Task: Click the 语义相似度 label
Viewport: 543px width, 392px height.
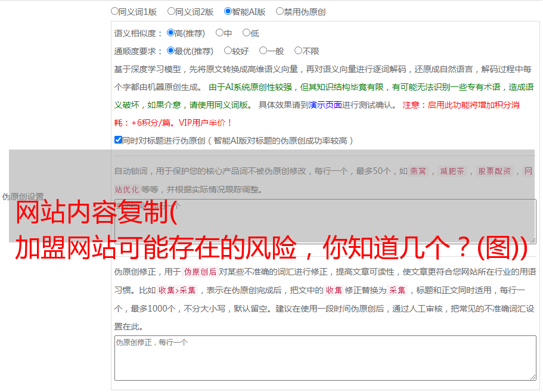Action: point(138,33)
